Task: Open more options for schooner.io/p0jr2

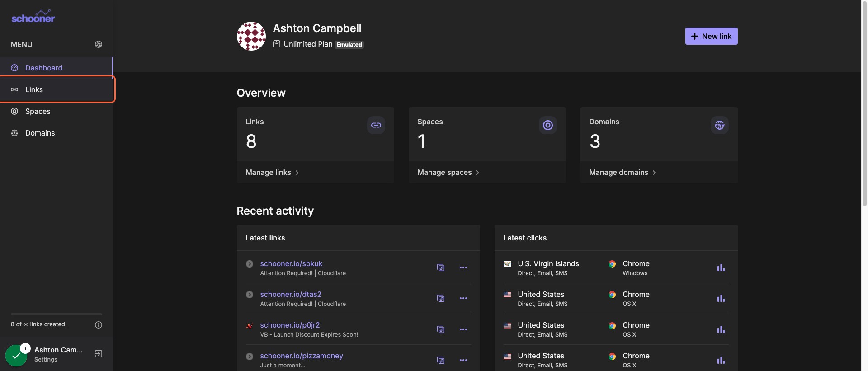Action: (463, 329)
